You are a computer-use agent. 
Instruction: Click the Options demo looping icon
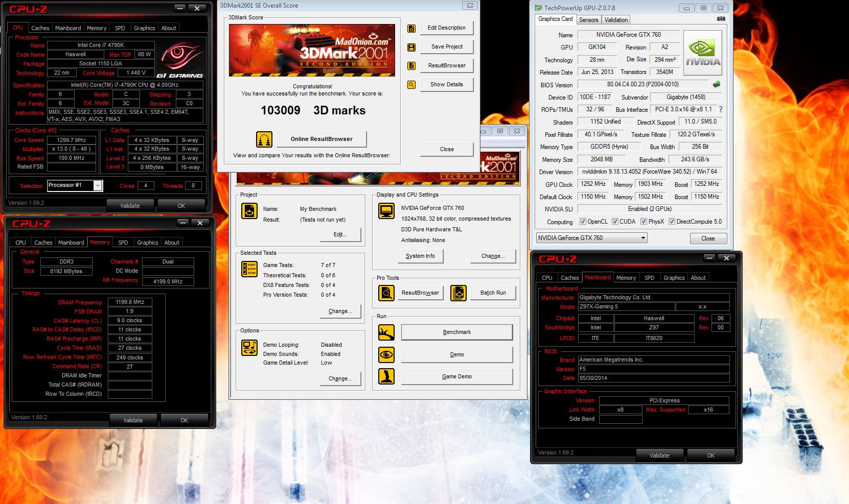pos(249,348)
